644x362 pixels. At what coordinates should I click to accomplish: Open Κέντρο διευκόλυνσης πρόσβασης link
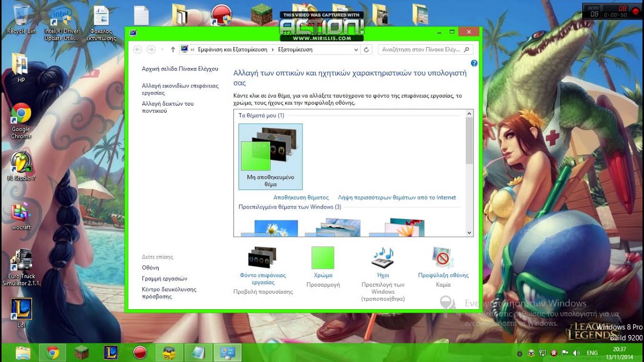click(169, 293)
